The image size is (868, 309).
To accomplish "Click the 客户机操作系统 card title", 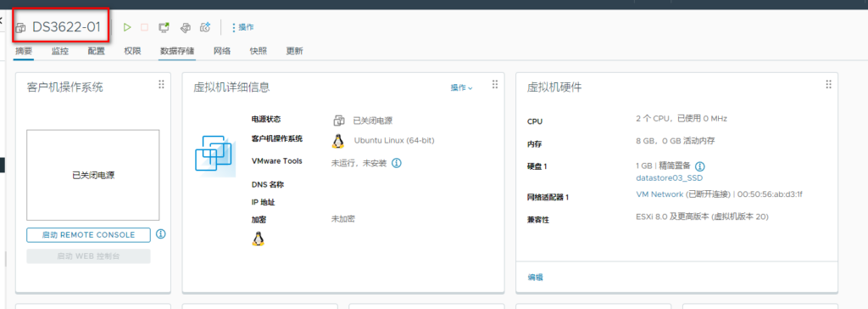I will (64, 87).
